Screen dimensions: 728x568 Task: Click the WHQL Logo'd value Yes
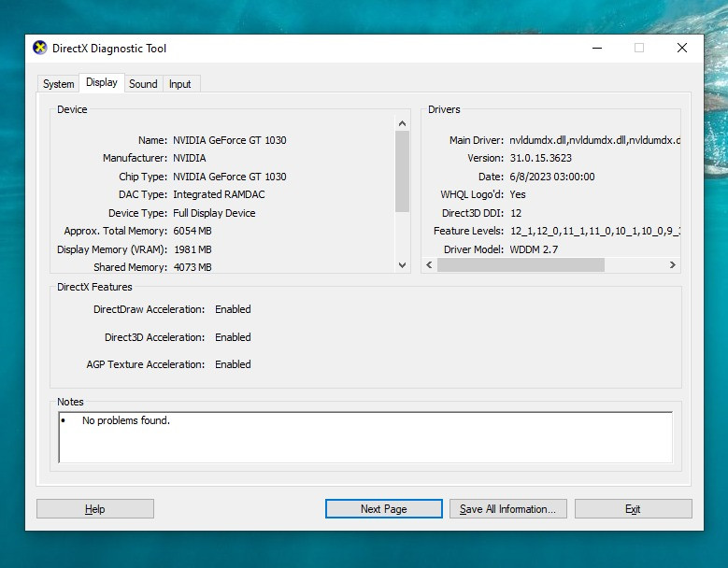coord(518,194)
